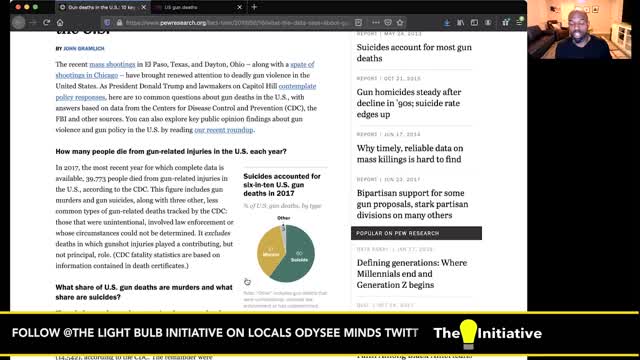Follow the 'mass shootings' link
Screen dimensions: 640x360
tap(112, 64)
